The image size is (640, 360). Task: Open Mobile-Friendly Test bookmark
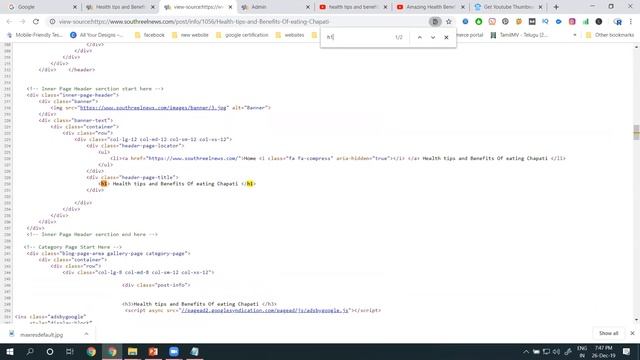pyautogui.click(x=35, y=35)
